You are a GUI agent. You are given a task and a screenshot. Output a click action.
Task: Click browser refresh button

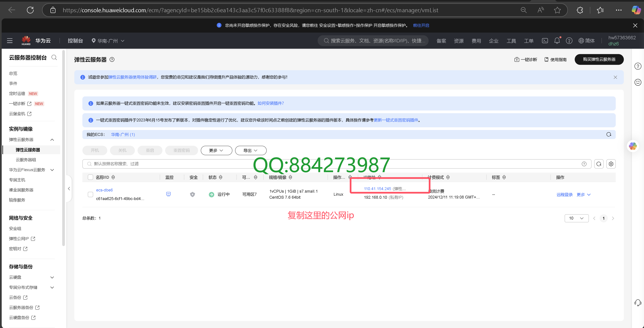30,10
